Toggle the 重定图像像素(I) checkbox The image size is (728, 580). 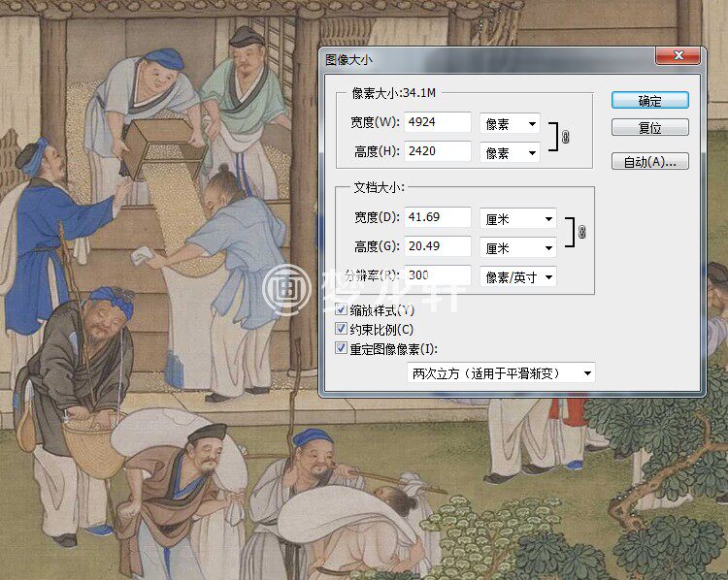click(342, 348)
